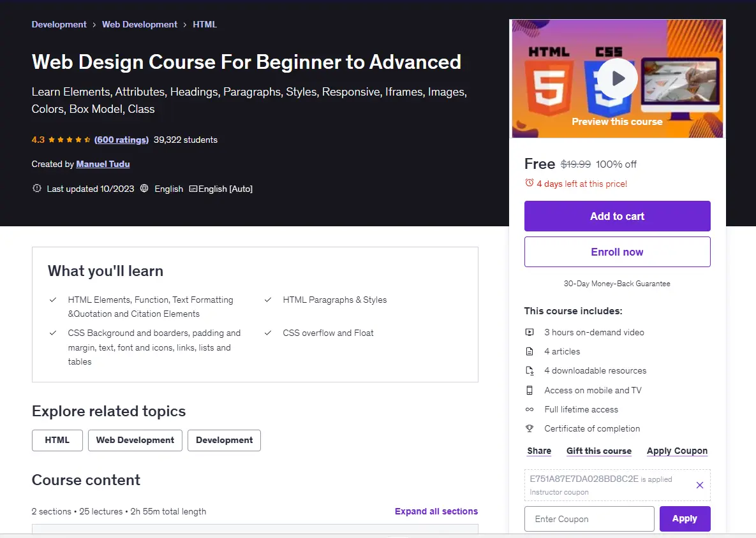Click the on-demand video icon

(x=530, y=332)
